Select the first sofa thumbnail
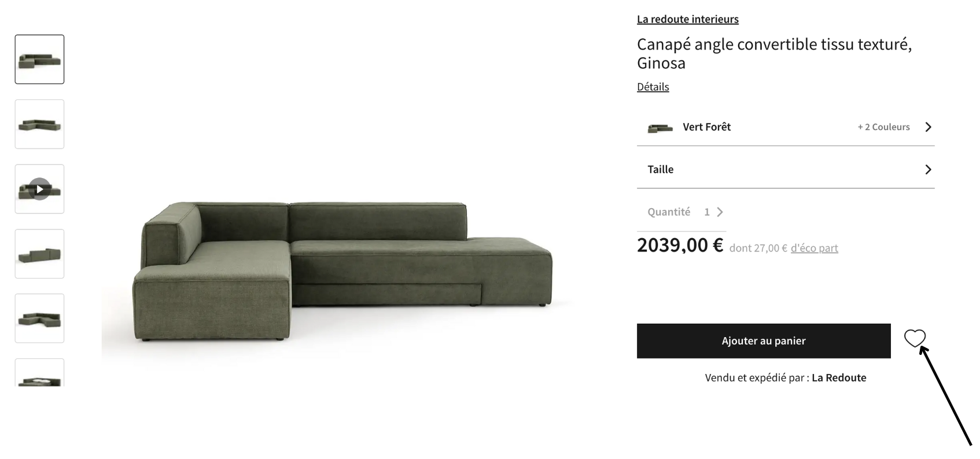Image resolution: width=980 pixels, height=459 pixels. coord(39,60)
